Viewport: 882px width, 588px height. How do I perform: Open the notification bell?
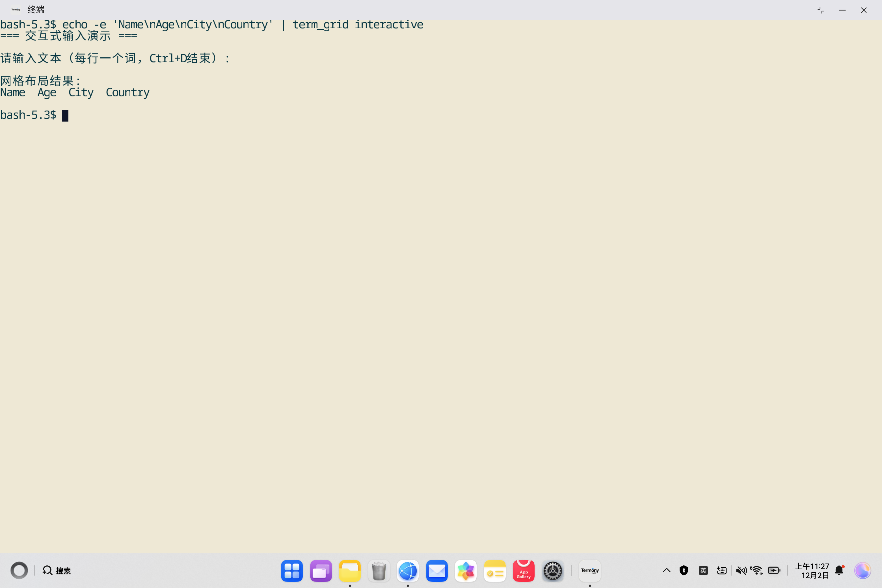click(x=839, y=571)
